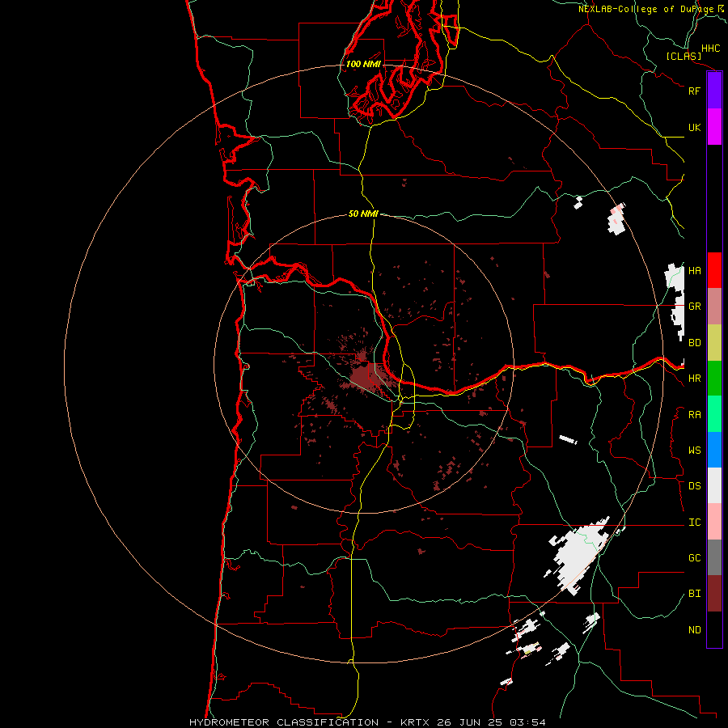
Task: Click the RF purple legend swatch
Action: tap(714, 91)
